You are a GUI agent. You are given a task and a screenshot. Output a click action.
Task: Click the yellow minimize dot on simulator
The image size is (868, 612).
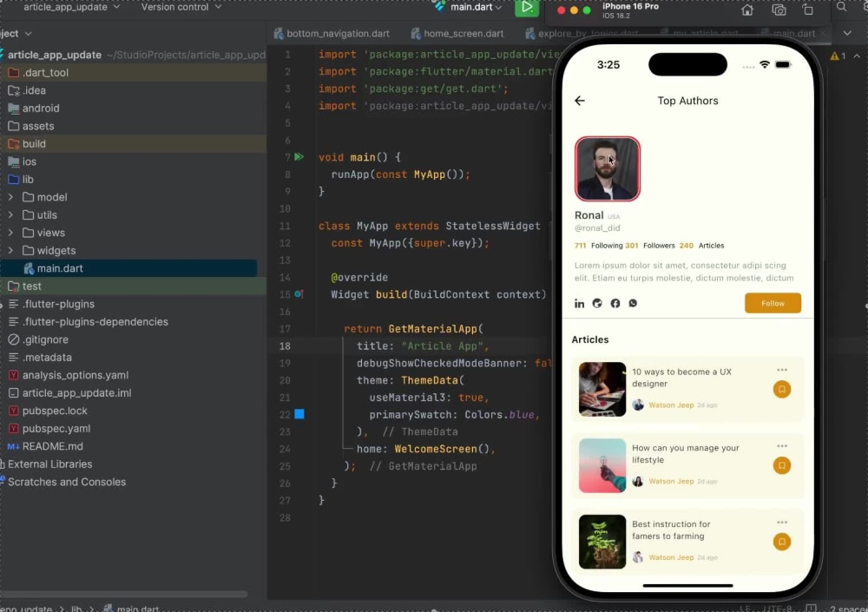(574, 10)
